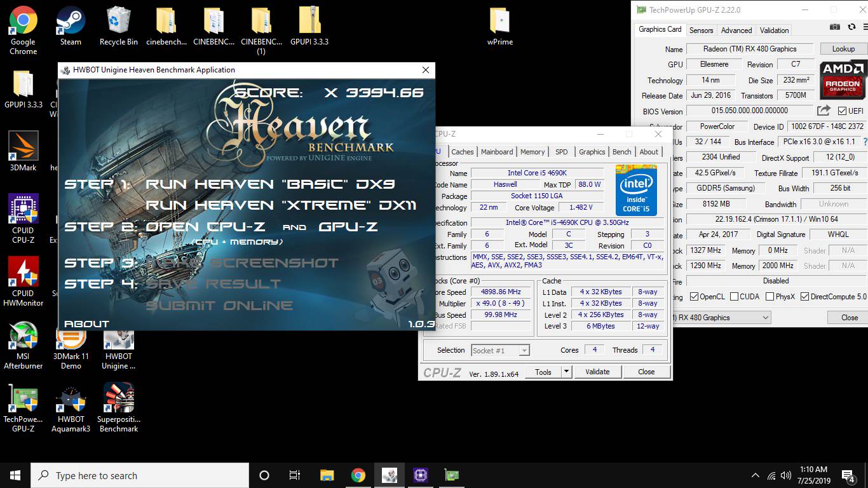
Task: Click Open CPU-Z in the Heaven launcher
Action: click(205, 227)
